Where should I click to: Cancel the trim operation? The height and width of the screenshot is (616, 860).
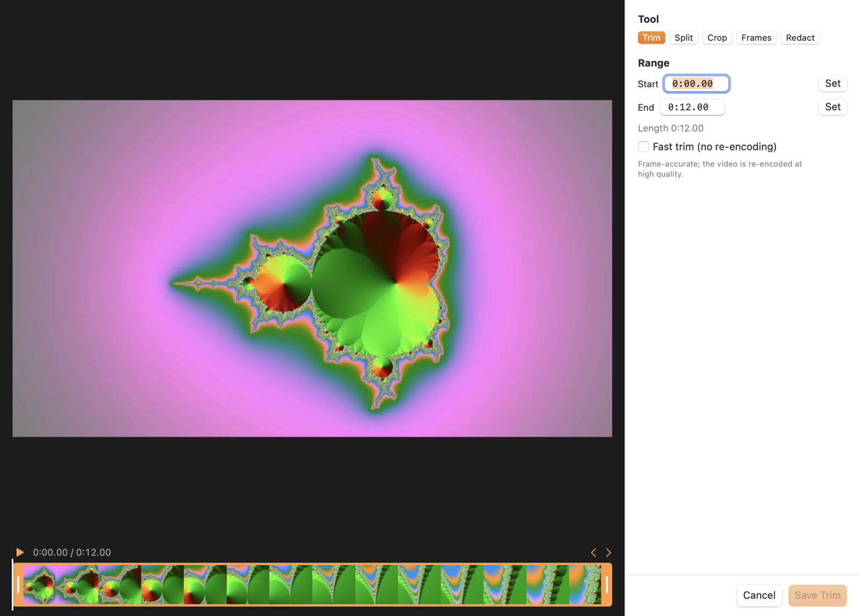[759, 595]
